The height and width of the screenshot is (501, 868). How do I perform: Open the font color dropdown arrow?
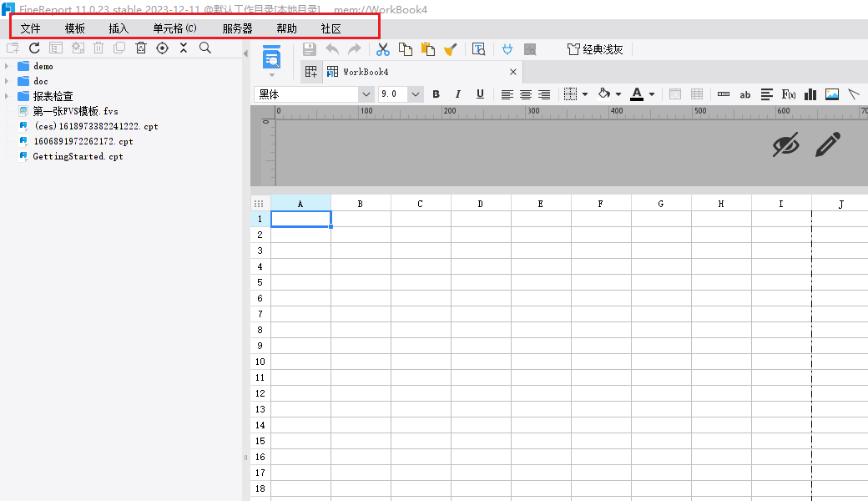[652, 94]
